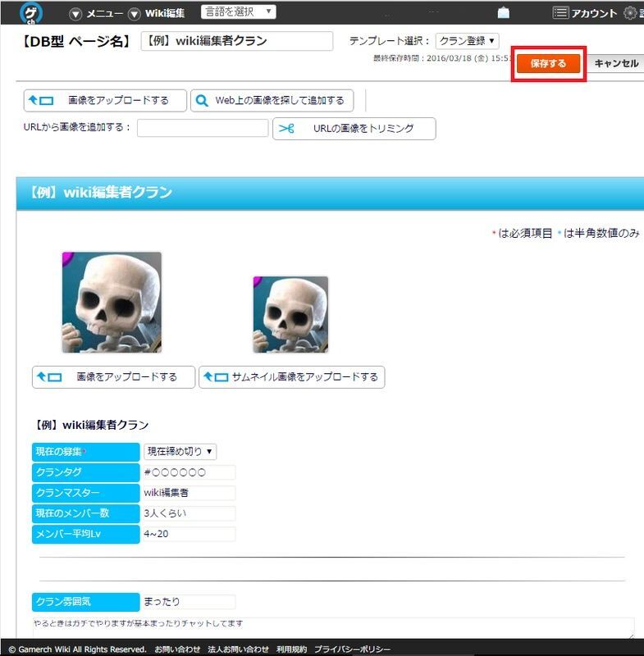Image resolution: width=644 pixels, height=656 pixels.
Task: Select the small skeleton thumbnail image
Action: tap(290, 314)
